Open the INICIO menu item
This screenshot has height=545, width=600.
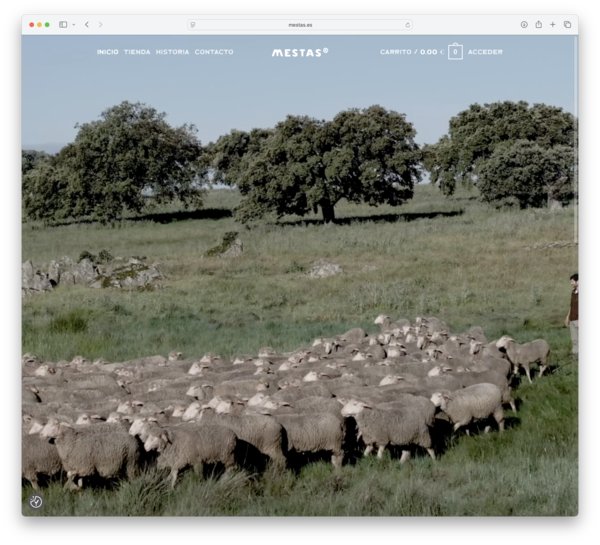coord(107,52)
